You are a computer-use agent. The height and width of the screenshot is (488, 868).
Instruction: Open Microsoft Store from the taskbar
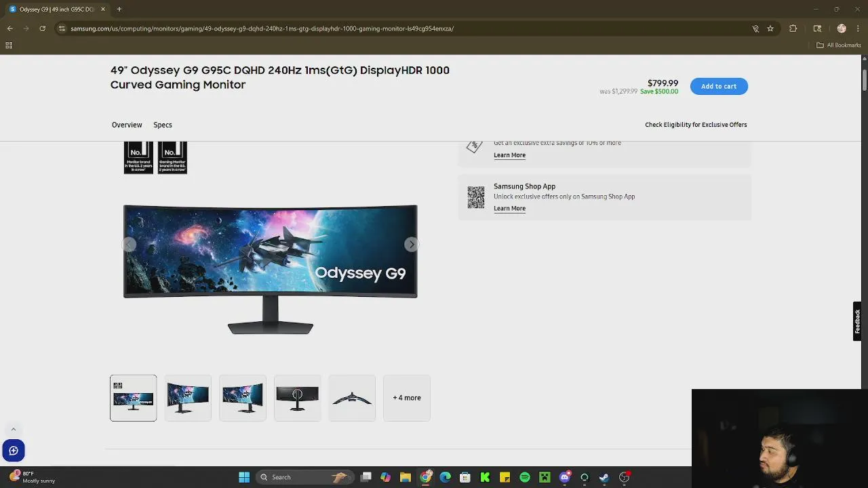point(465,477)
